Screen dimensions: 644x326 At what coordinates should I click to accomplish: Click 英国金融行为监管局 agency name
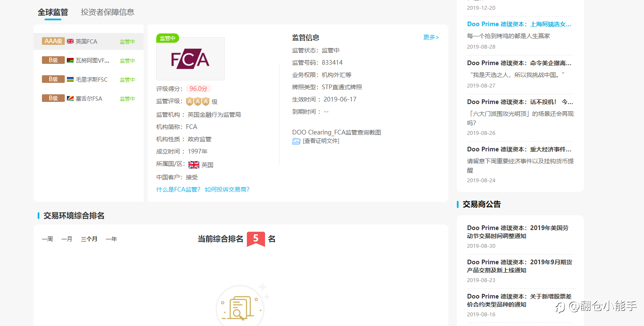click(x=214, y=115)
